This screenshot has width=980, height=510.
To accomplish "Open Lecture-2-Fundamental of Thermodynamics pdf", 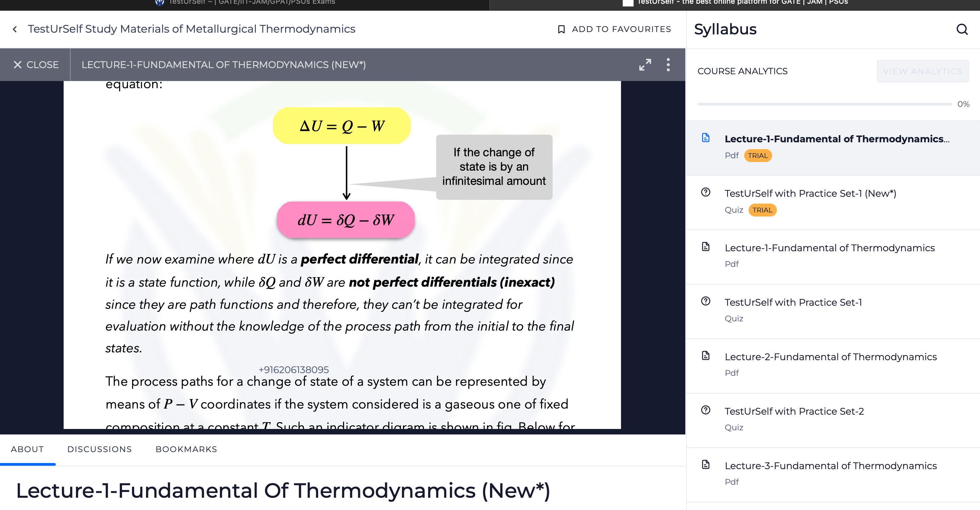I will point(833,366).
